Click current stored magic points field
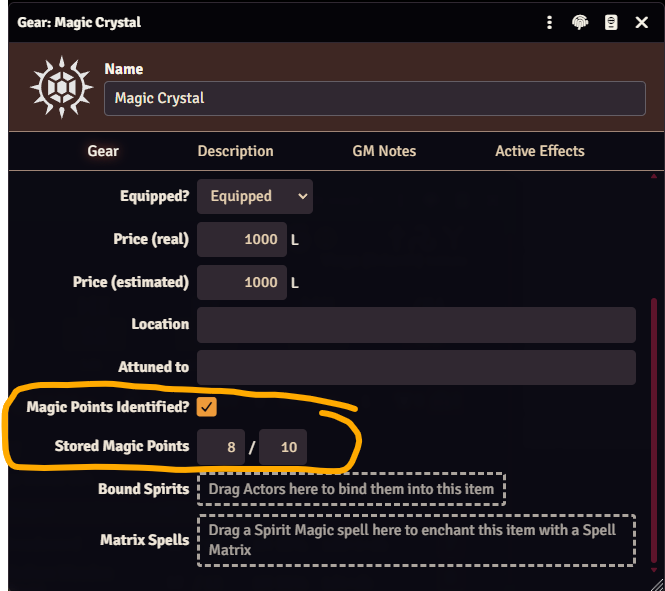The height and width of the screenshot is (591, 665). 221,447
